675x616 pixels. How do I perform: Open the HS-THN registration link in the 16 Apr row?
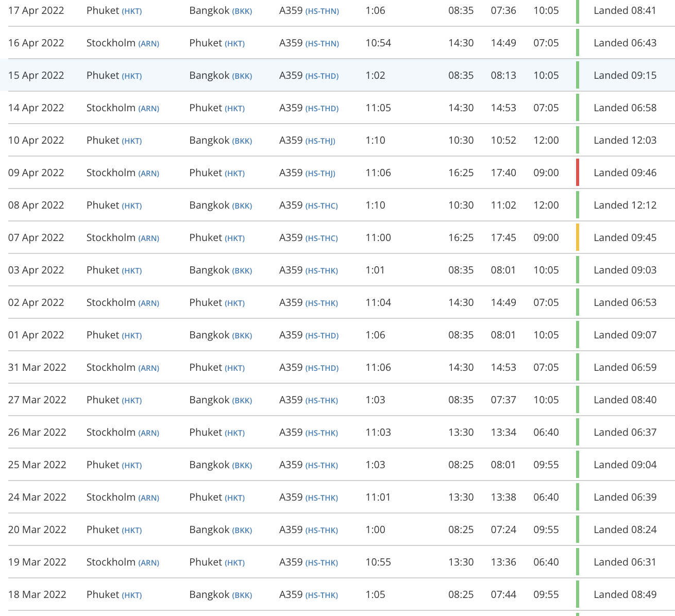322,44
